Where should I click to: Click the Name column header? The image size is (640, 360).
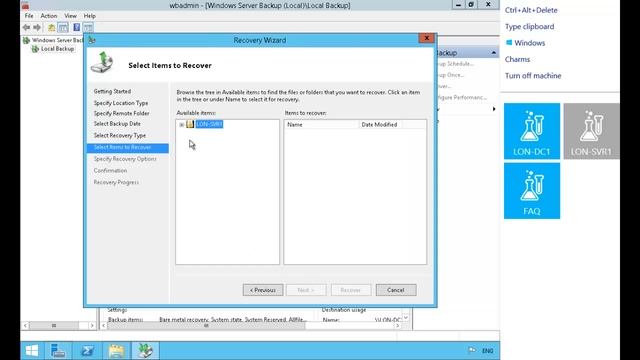[x=322, y=124]
